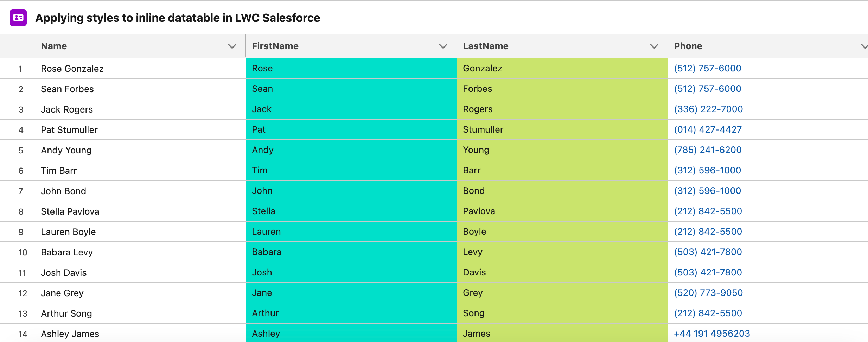Click the Name column header
Image resolution: width=868 pixels, height=342 pixels.
pos(54,46)
